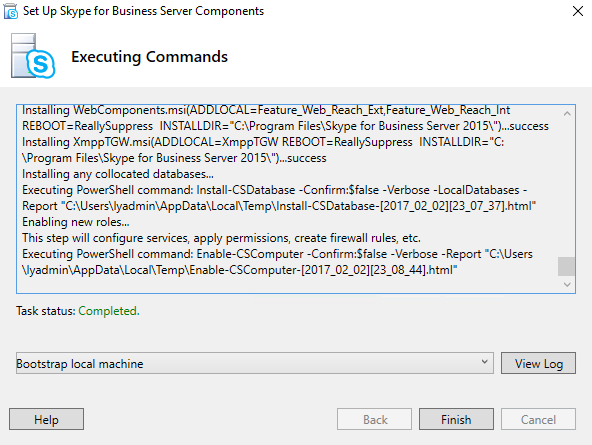The image size is (592, 445).
Task: Click the log scrollbar thumb
Action: [x=567, y=266]
